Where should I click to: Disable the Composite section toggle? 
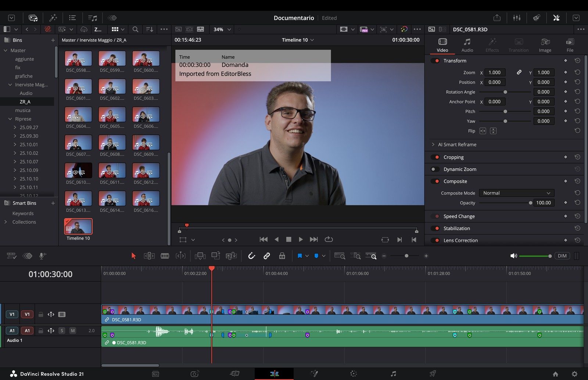point(435,181)
